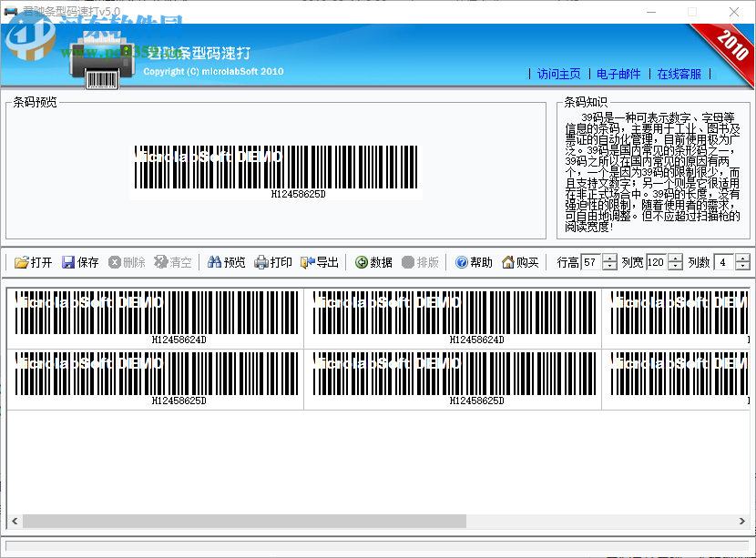Save the current barcodes using 保存
The image size is (756, 558).
(80, 262)
